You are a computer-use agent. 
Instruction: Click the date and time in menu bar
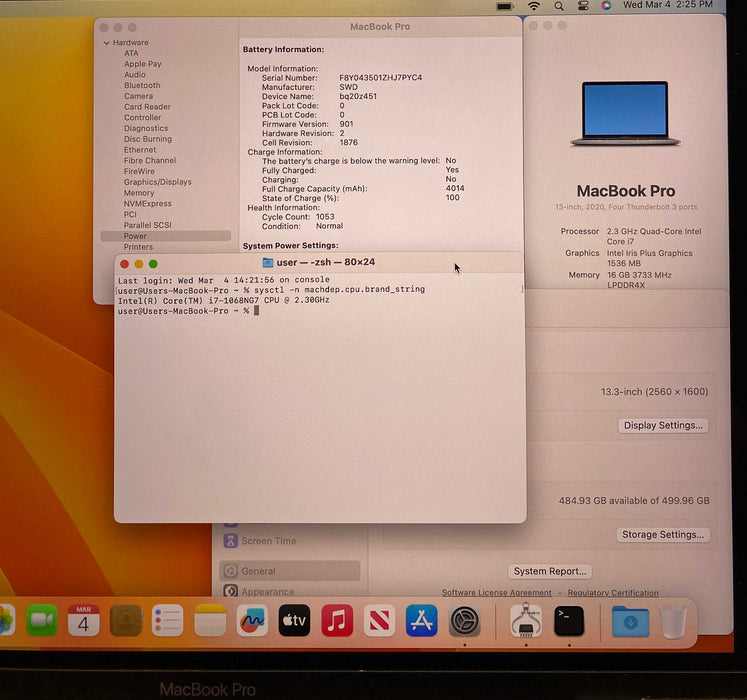coord(668,5)
